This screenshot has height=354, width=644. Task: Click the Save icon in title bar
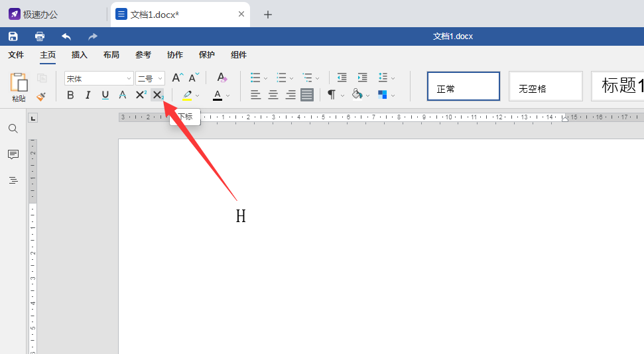pyautogui.click(x=13, y=36)
